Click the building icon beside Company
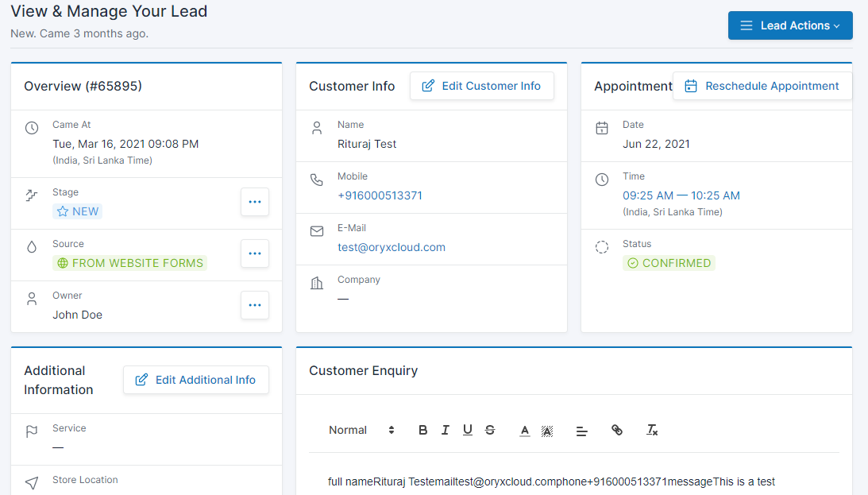This screenshot has height=495, width=868. [x=317, y=283]
